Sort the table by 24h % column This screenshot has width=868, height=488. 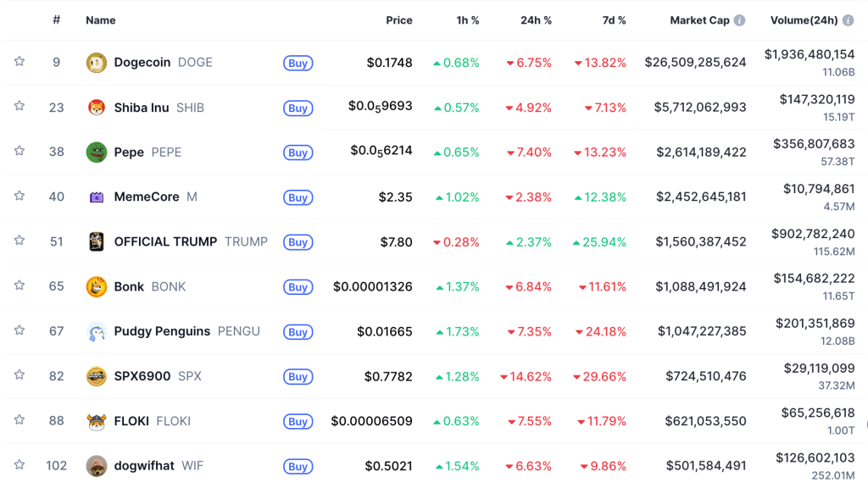(536, 19)
